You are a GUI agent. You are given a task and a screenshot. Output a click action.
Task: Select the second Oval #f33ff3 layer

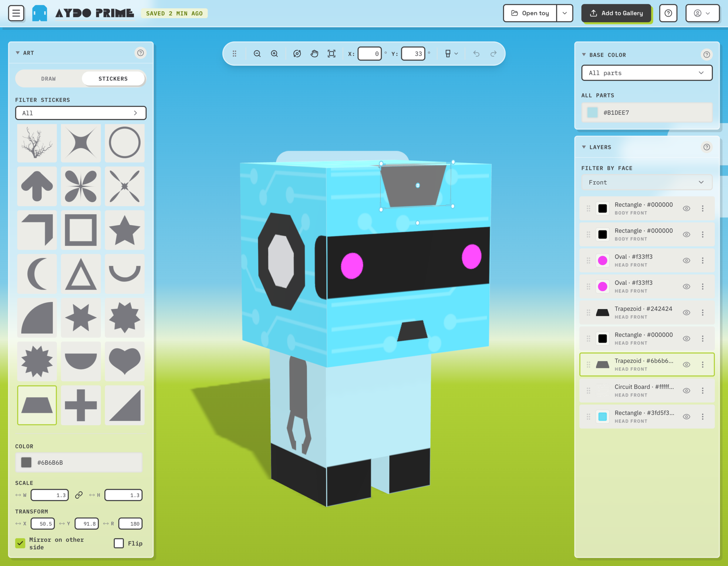pos(647,287)
